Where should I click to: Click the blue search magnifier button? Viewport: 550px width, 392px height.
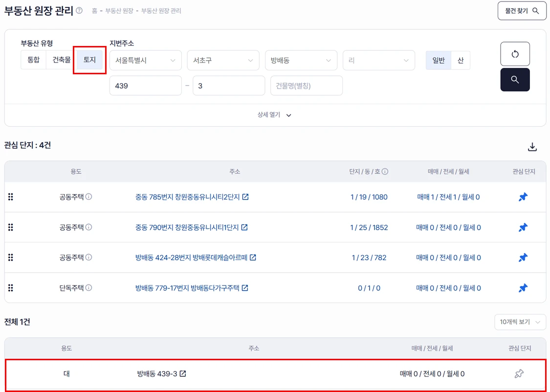pyautogui.click(x=515, y=80)
